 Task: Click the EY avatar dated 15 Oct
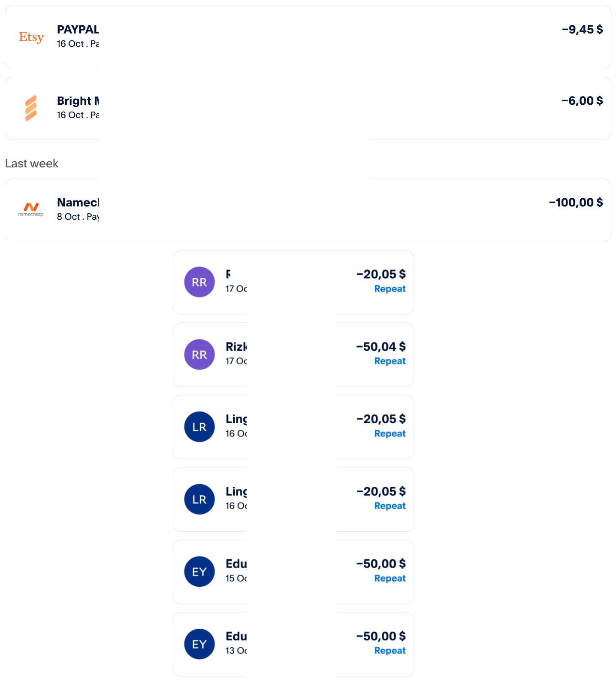pyautogui.click(x=199, y=572)
